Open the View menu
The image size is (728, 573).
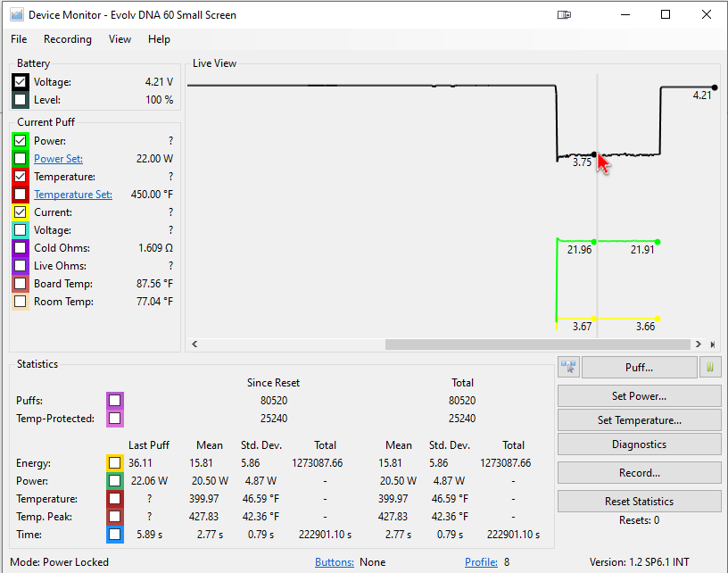pyautogui.click(x=120, y=39)
